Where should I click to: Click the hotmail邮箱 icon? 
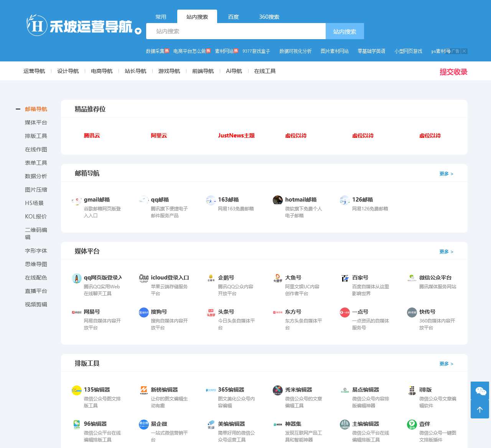[278, 200]
